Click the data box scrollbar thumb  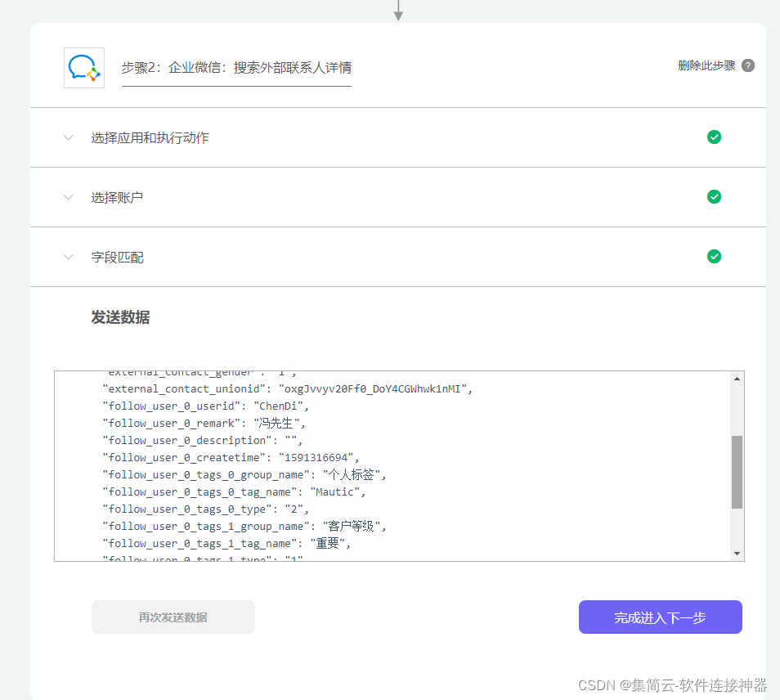coord(737,472)
